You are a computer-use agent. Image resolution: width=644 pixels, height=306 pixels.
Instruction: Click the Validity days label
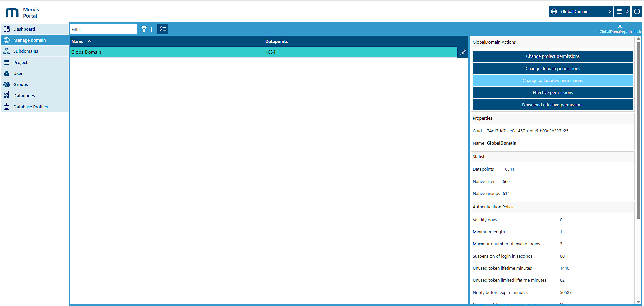pyautogui.click(x=484, y=220)
